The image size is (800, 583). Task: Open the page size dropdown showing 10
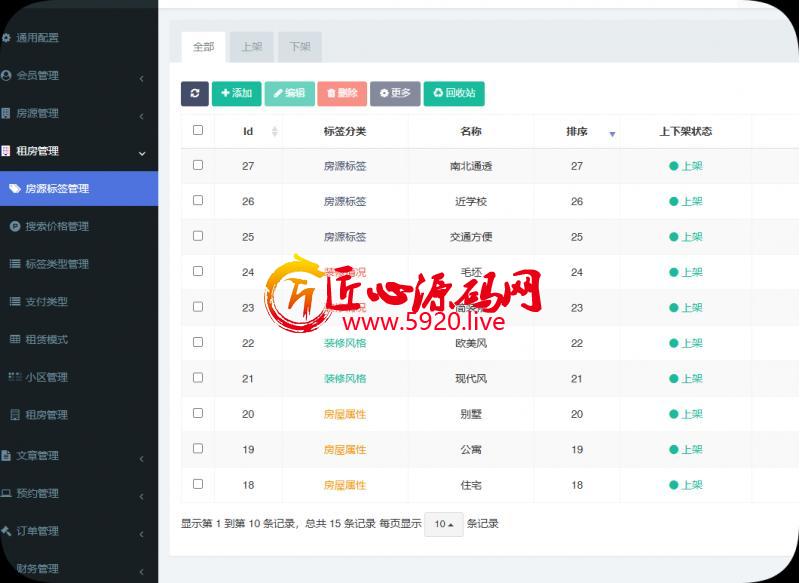click(x=443, y=524)
